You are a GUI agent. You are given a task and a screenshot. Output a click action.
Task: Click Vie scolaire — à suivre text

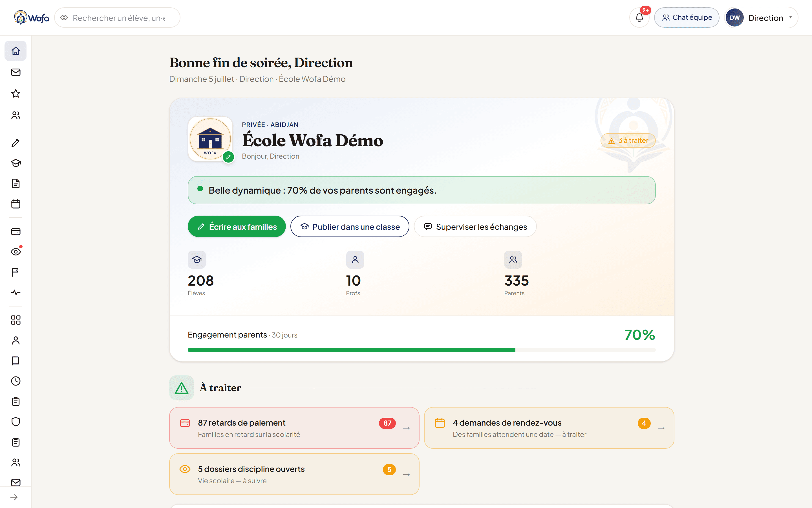[x=232, y=481]
